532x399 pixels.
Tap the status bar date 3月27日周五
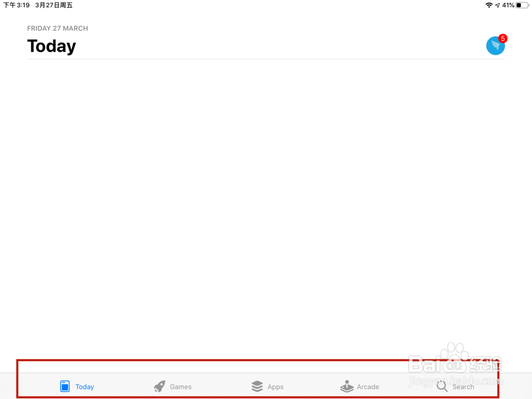(x=54, y=5)
